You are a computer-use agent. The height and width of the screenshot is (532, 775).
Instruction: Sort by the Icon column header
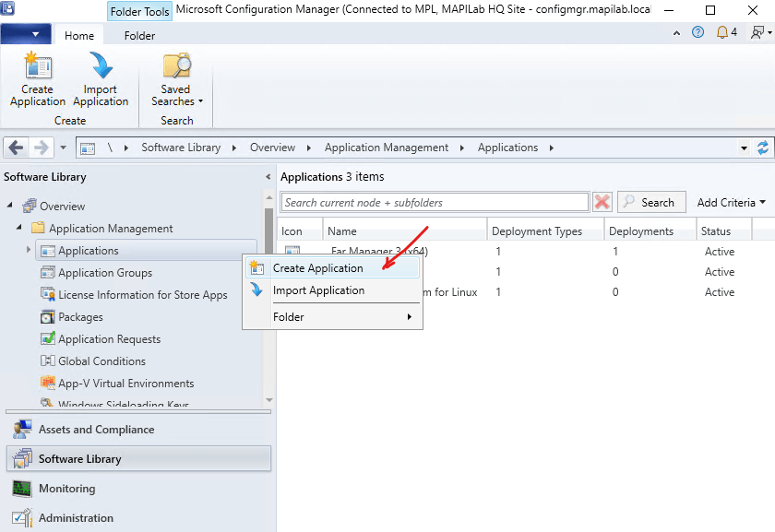tap(300, 231)
